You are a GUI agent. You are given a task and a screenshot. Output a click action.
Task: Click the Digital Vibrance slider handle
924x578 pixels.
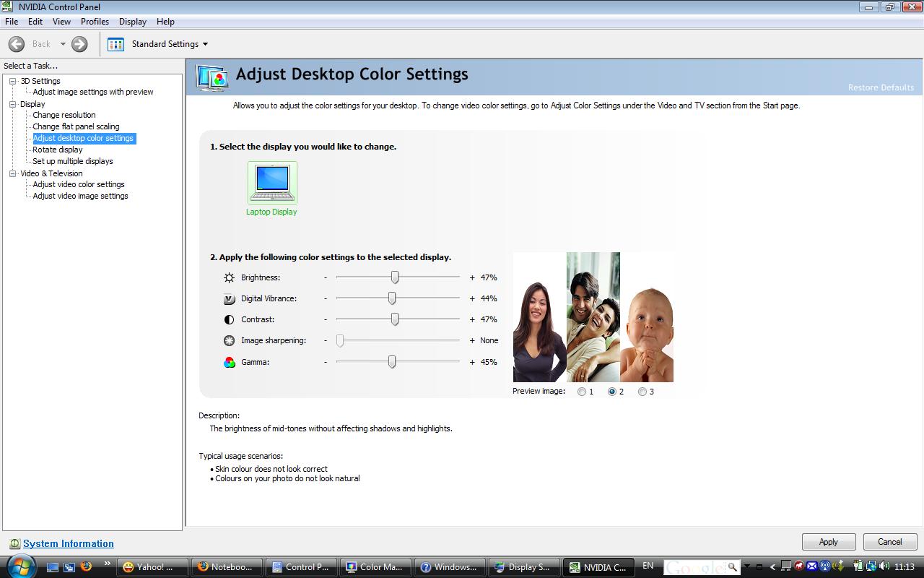coord(392,298)
